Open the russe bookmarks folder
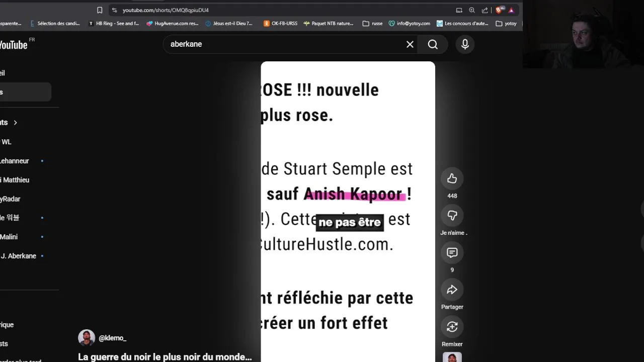 coord(372,23)
